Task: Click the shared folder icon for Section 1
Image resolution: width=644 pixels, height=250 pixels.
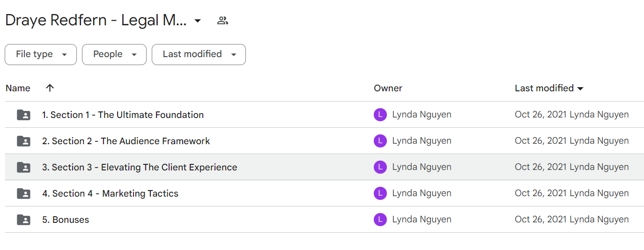Action: coord(23,115)
